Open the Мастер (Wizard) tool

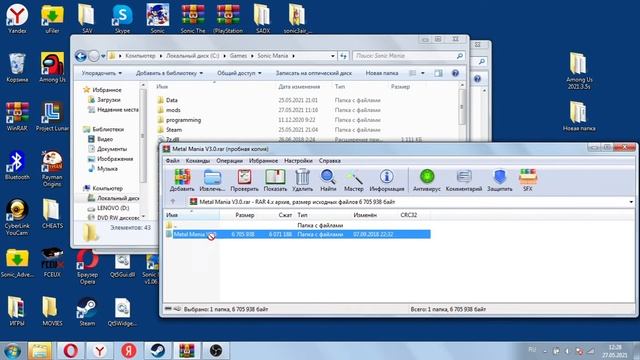(353, 180)
